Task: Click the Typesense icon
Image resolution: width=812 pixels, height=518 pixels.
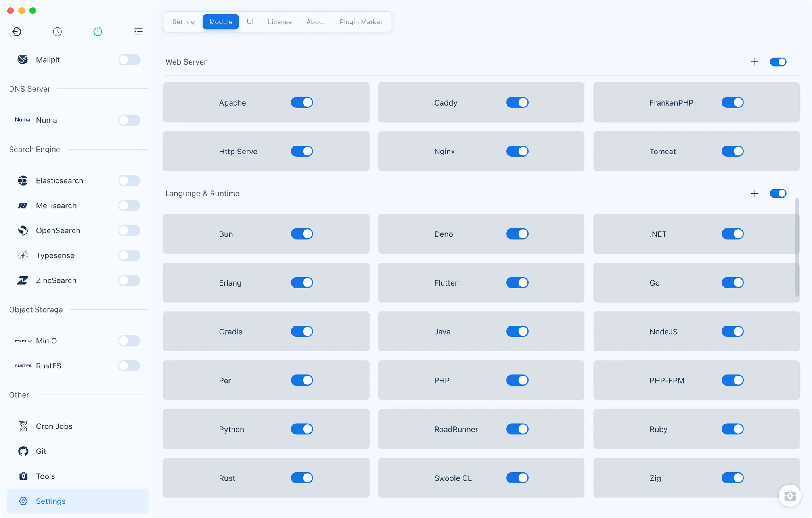Action: 23,255
